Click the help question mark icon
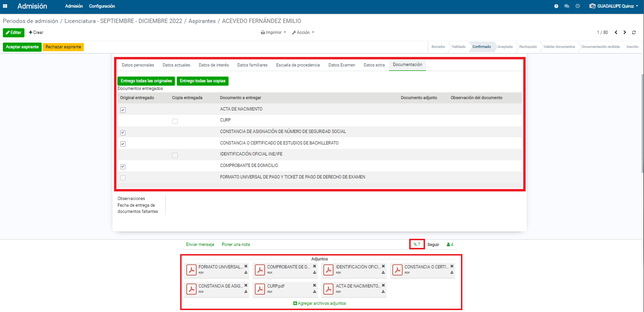Viewport: 644px width, 312px height. coord(556,6)
